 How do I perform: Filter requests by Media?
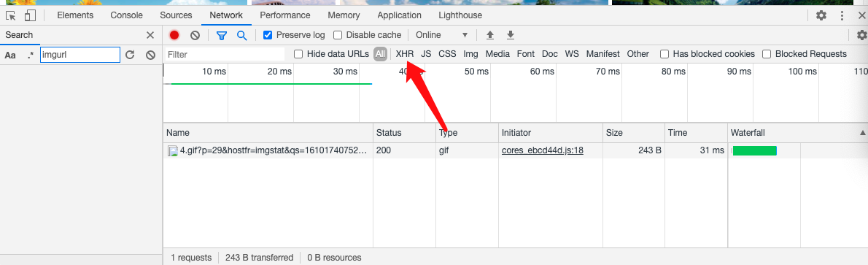[497, 54]
